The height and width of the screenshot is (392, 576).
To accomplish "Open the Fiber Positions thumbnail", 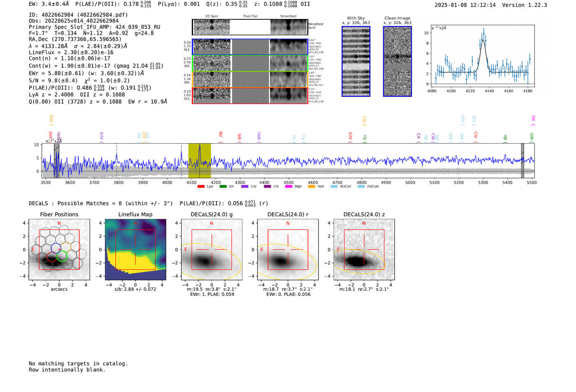I will [59, 249].
